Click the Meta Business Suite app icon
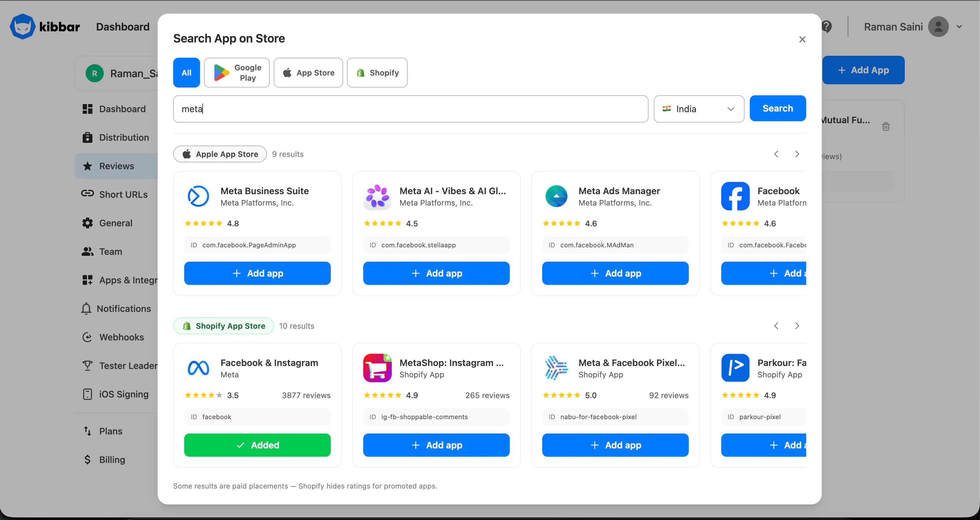This screenshot has width=980, height=520. point(198,196)
